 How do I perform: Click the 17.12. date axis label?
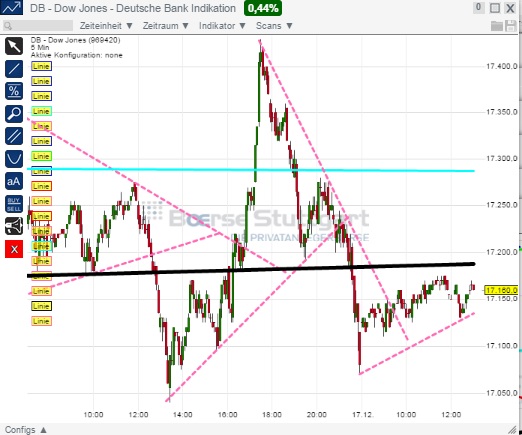[363, 415]
